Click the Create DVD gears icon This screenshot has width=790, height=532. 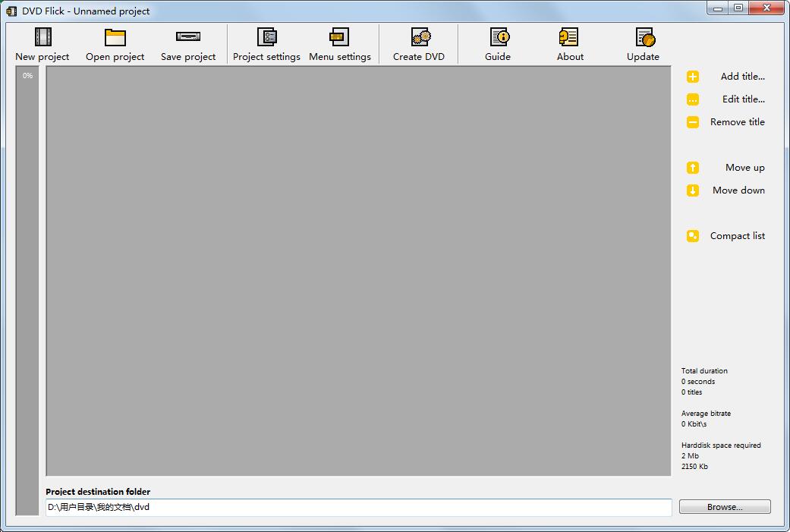pyautogui.click(x=420, y=36)
